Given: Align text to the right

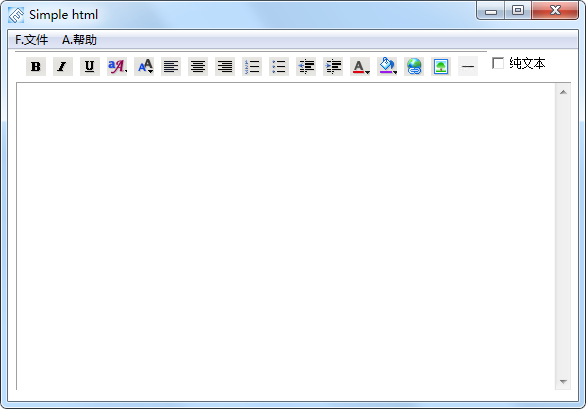Looking at the screenshot, I should 225,67.
